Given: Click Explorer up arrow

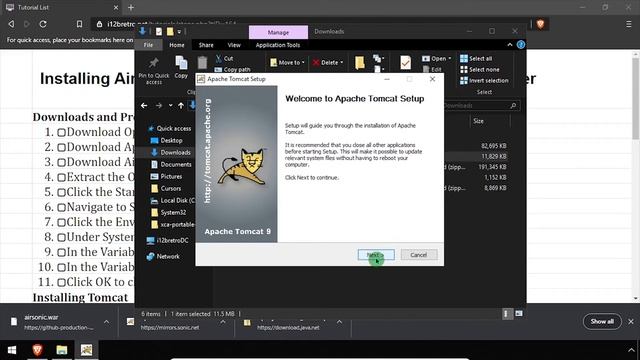Looking at the screenshot, I should pyautogui.click(x=181, y=105).
